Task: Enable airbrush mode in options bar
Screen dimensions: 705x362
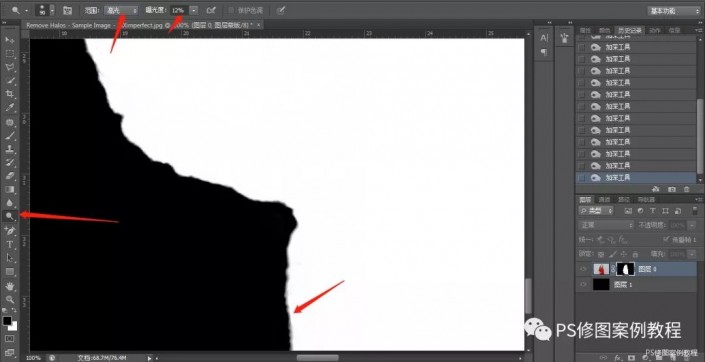Action: pos(211,10)
